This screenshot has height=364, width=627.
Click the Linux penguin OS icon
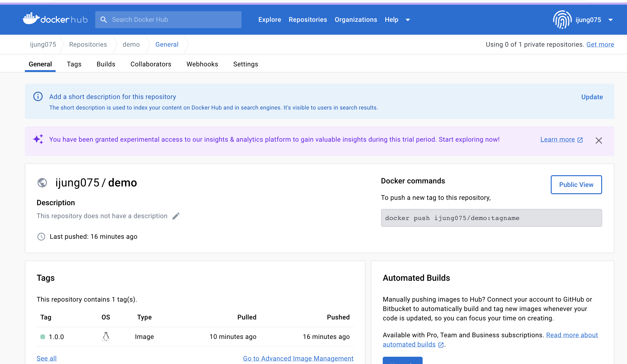106,337
